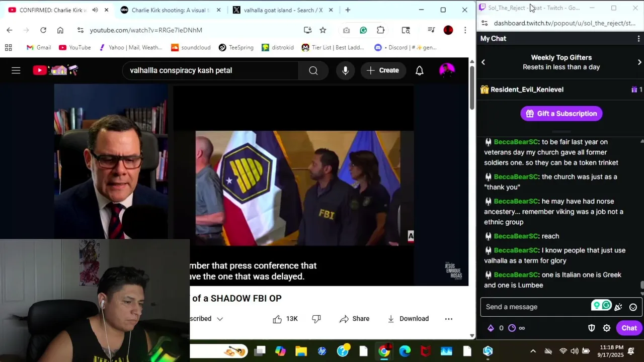Open a new Chrome tab
Image resolution: width=644 pixels, height=362 pixels.
348,10
